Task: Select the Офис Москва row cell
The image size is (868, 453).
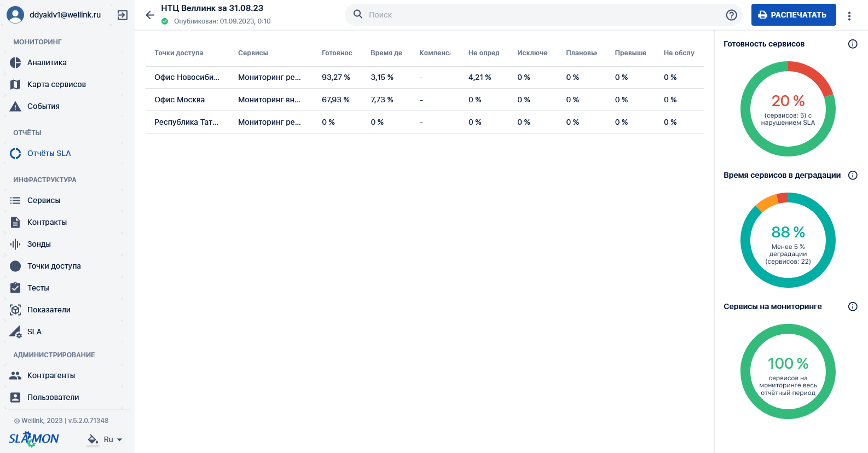Action: click(x=180, y=100)
